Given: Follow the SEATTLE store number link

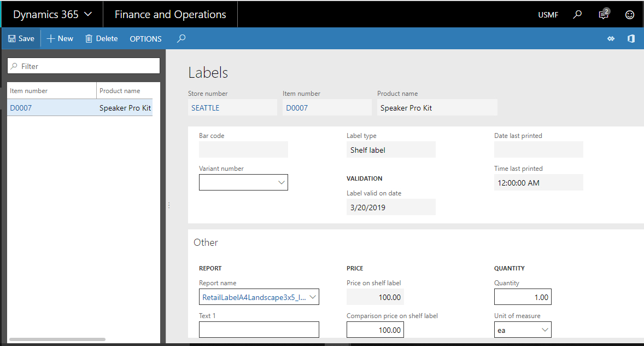Looking at the screenshot, I should click(x=205, y=108).
